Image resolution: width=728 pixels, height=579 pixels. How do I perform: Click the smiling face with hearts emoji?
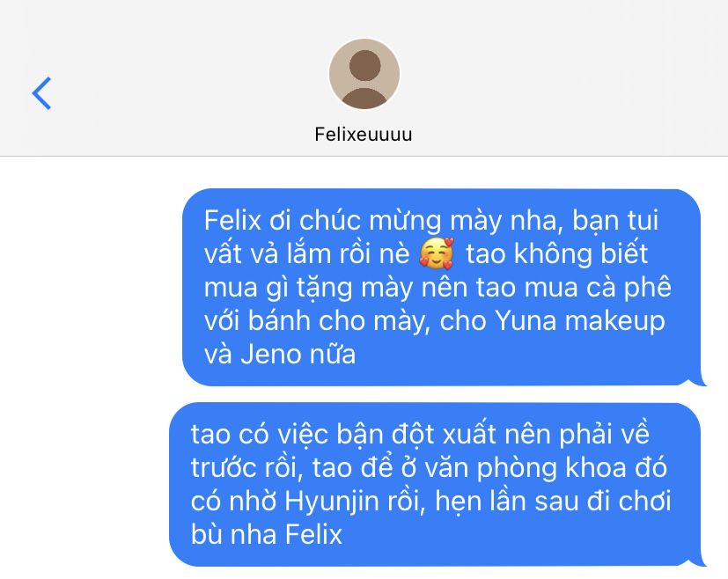tap(437, 253)
